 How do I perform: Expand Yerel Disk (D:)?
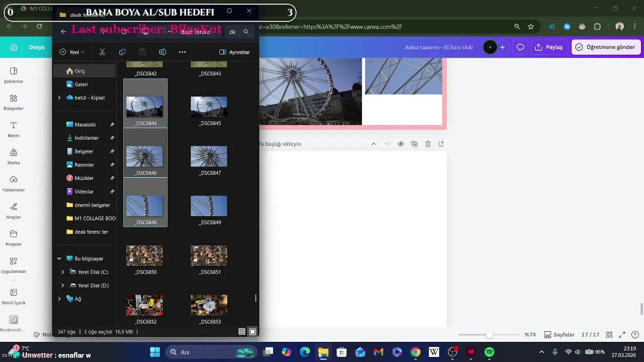click(x=62, y=286)
